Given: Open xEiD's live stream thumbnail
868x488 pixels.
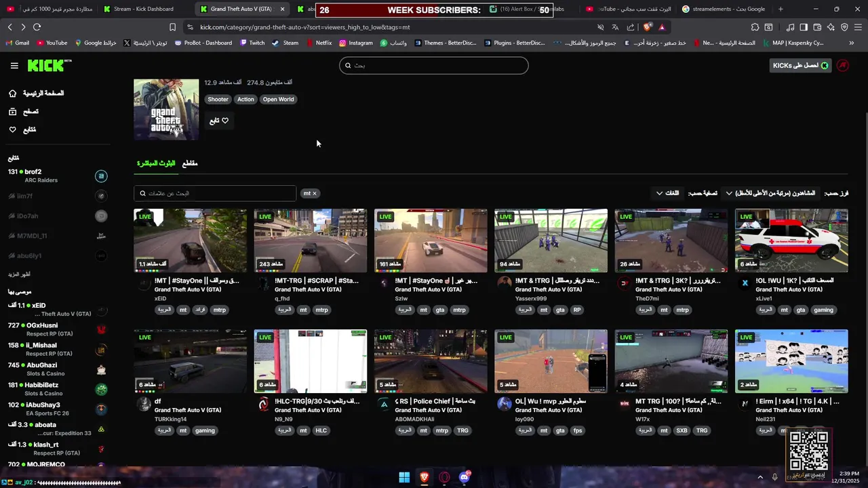Looking at the screenshot, I should (x=191, y=241).
